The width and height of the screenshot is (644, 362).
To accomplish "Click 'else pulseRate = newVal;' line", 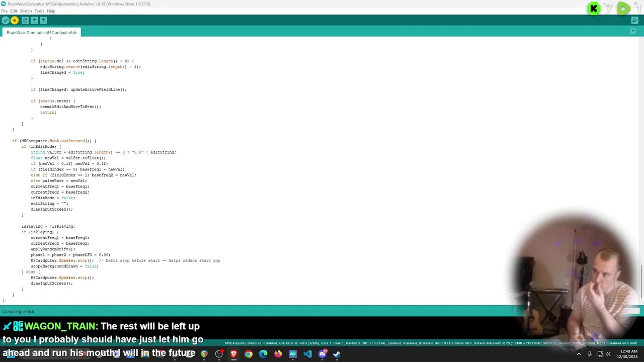I will [59, 180].
